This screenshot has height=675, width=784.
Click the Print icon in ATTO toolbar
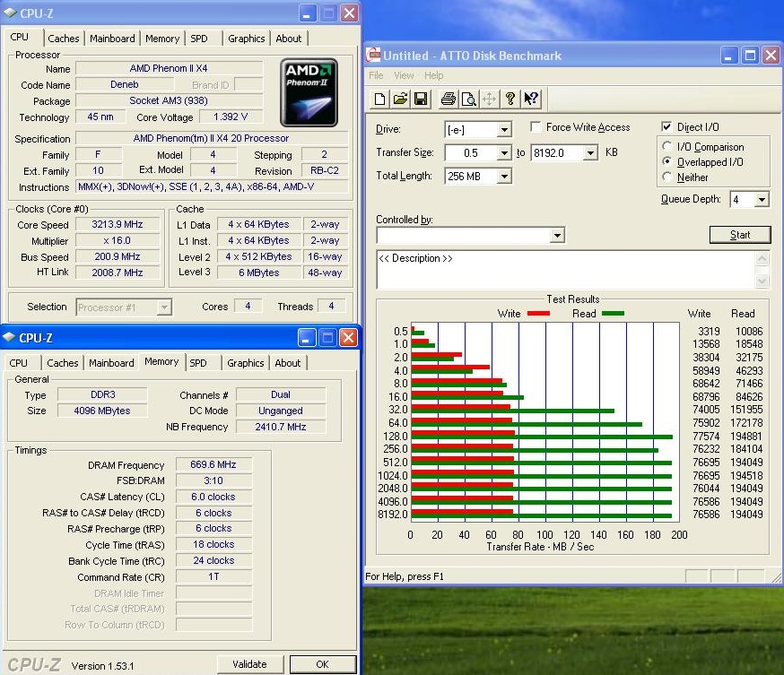click(448, 99)
